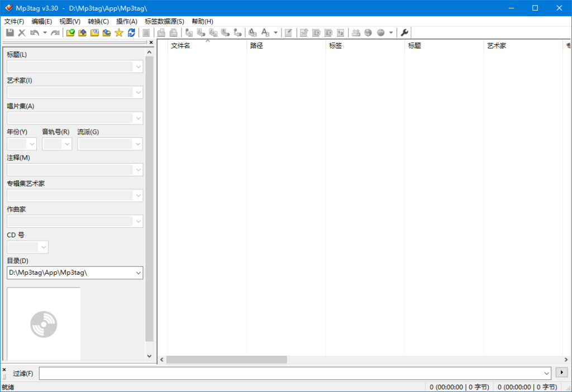Expand the Undo history dropdown arrow
This screenshot has height=392, width=572.
click(x=45, y=32)
